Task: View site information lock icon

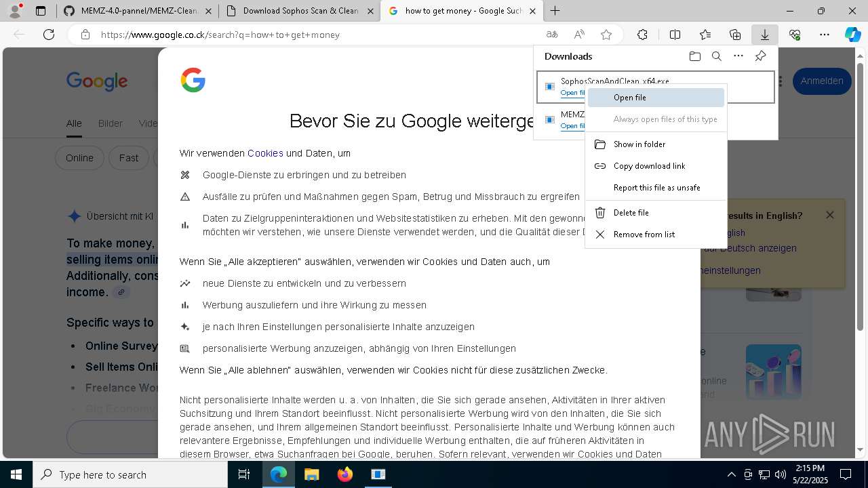Action: pyautogui.click(x=85, y=35)
